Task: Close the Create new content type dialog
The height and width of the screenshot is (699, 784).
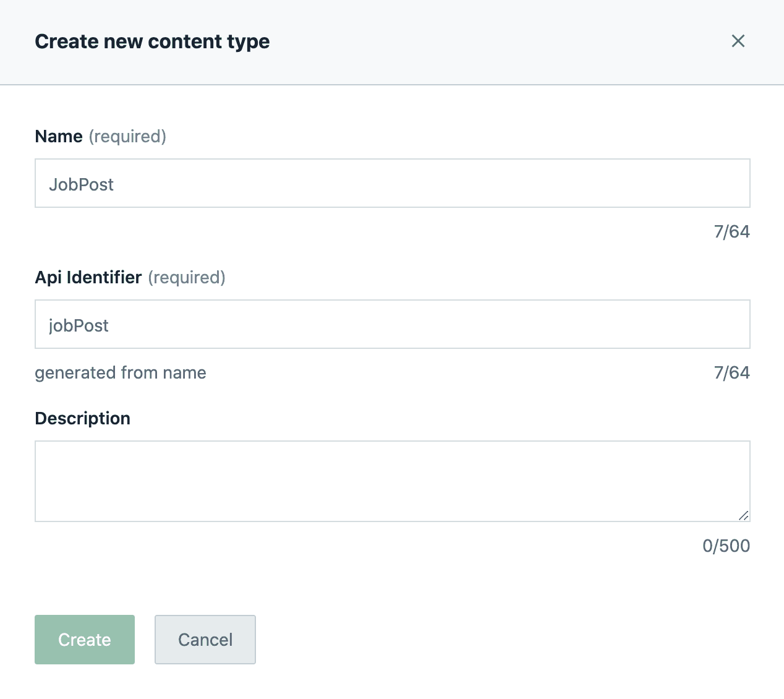Action: click(x=738, y=41)
